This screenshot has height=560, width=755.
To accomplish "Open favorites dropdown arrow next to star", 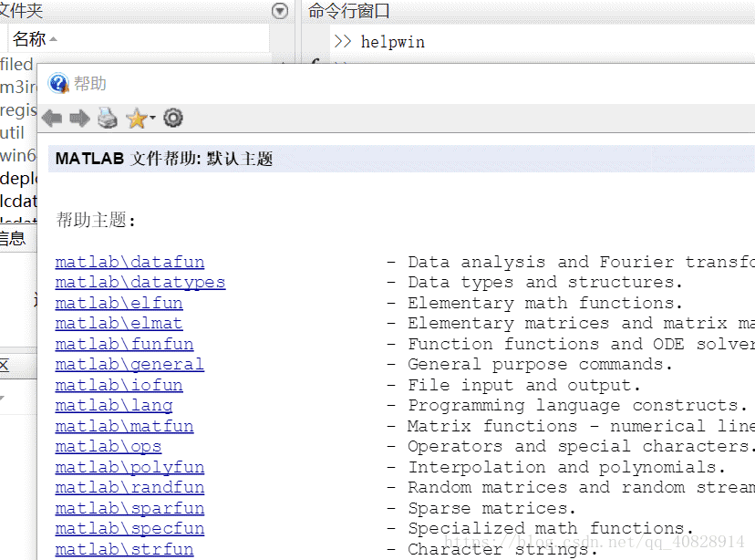I will (x=152, y=117).
